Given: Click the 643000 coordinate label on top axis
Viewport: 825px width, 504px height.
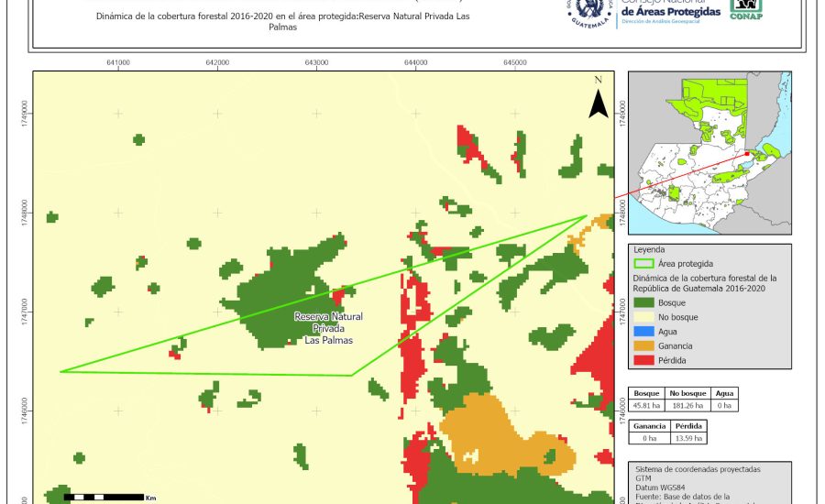Looking at the screenshot, I should pos(316,62).
